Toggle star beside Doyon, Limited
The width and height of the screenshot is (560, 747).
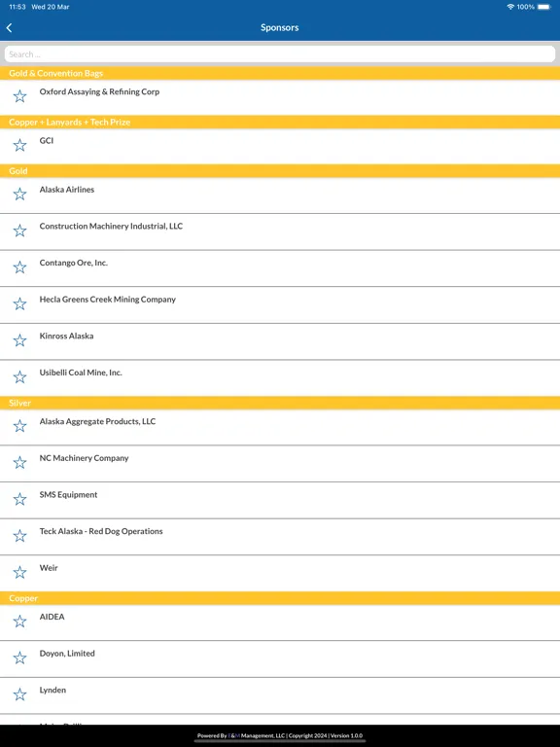point(19,658)
